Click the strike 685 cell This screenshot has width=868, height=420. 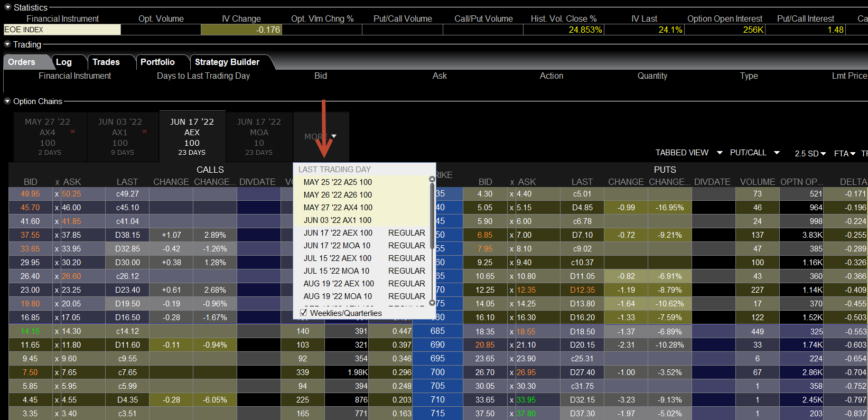pyautogui.click(x=437, y=331)
